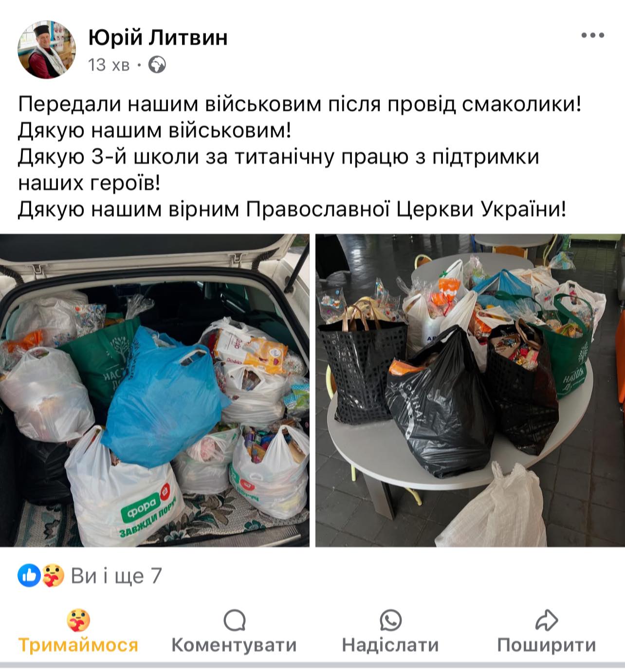Click the WhatsApp send icon
This screenshot has height=672, width=625.
tap(390, 620)
